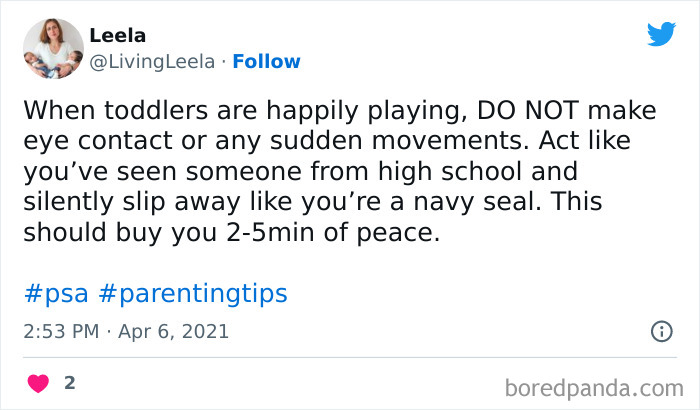700x410 pixels.
Task: Click the like count number 2
Action: point(69,383)
